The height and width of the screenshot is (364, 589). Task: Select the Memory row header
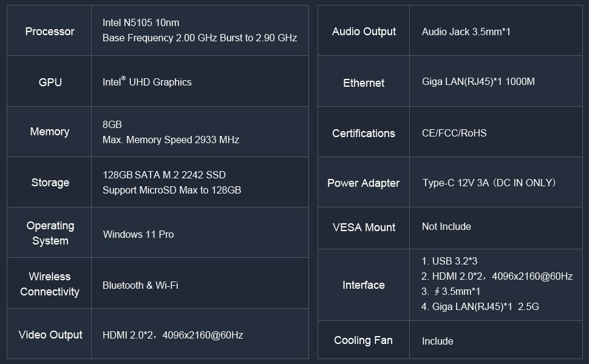[50, 132]
